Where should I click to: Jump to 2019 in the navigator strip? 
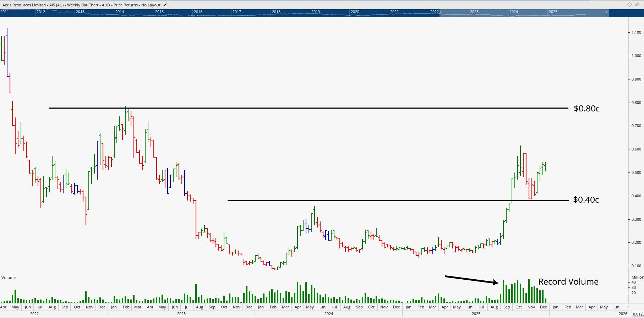click(x=316, y=12)
